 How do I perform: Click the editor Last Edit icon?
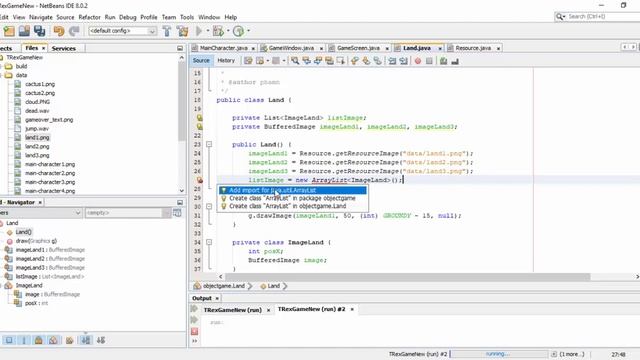248,61
